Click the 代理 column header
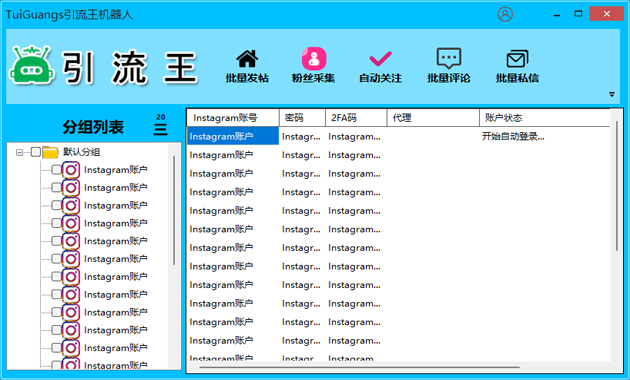 point(433,118)
